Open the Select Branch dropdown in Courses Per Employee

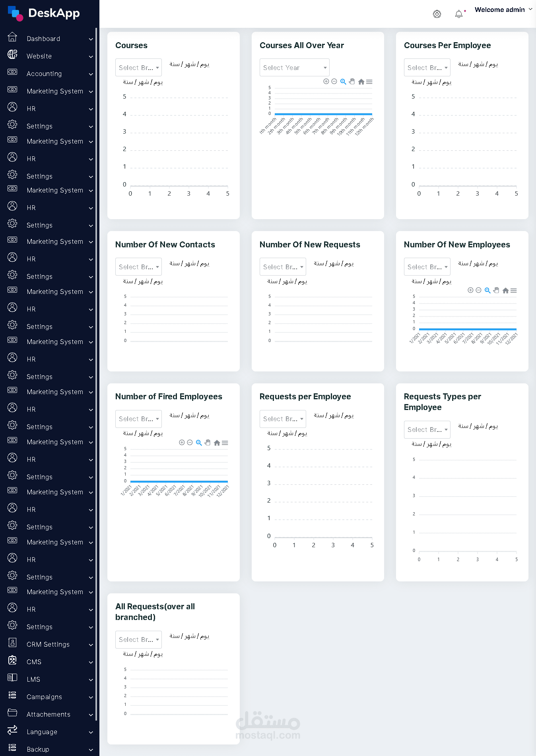click(x=427, y=68)
